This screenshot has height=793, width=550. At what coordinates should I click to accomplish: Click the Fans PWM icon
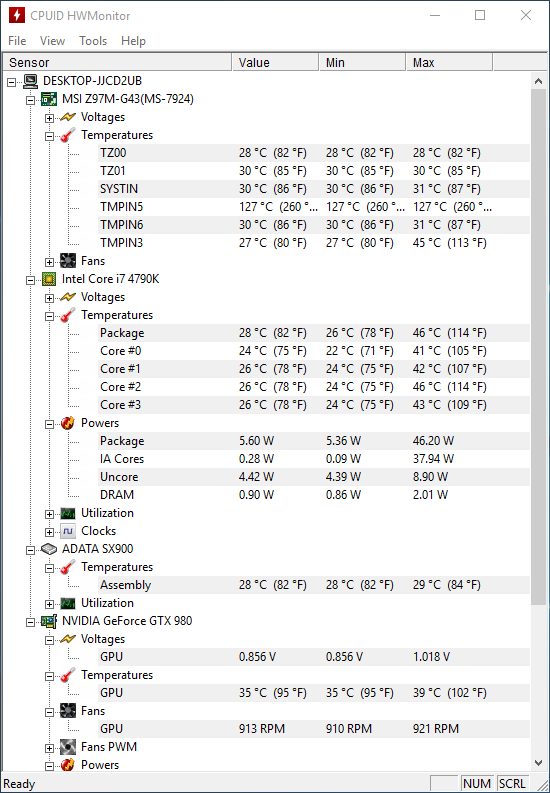tap(68, 747)
